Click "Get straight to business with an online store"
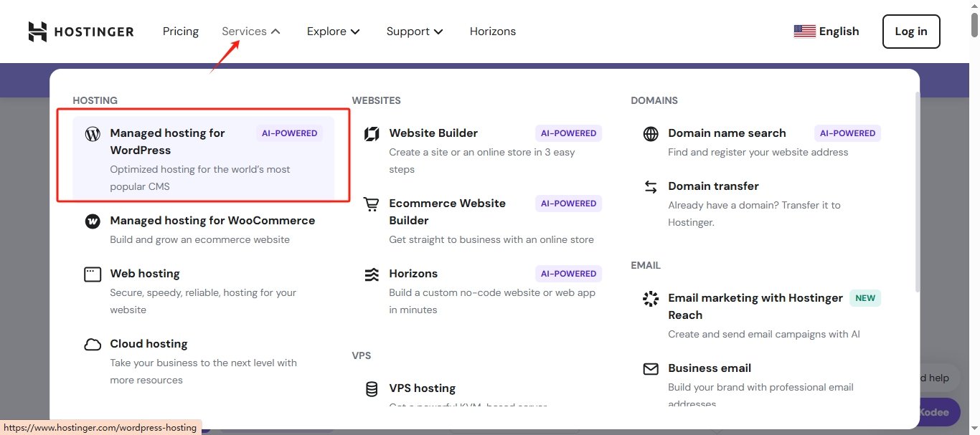The width and height of the screenshot is (980, 435). point(491,239)
